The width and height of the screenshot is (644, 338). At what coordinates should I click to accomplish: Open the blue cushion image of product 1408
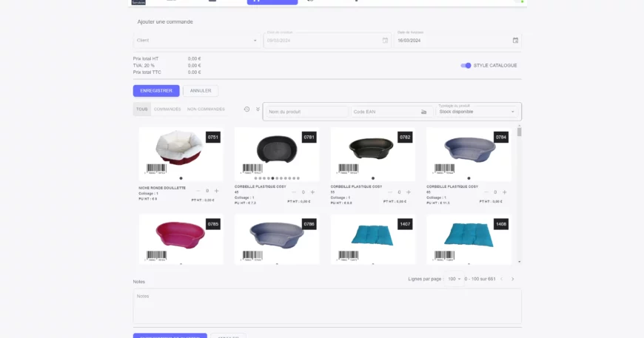469,235
